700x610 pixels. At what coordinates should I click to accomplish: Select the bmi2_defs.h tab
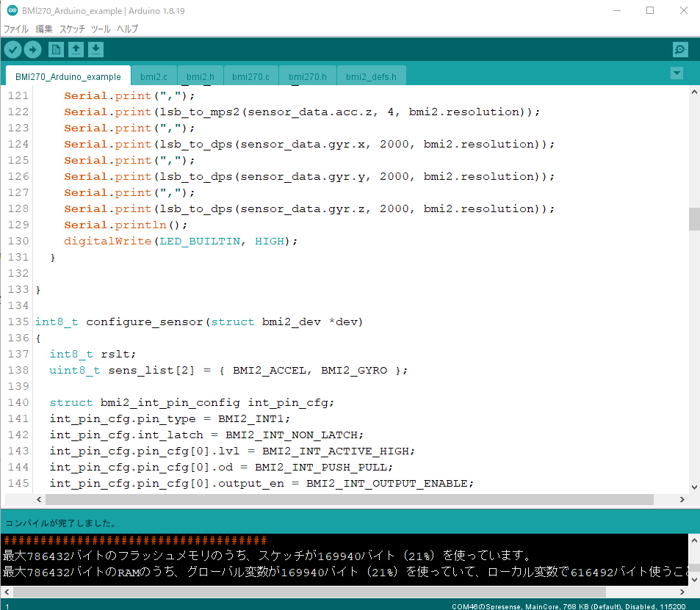371,76
